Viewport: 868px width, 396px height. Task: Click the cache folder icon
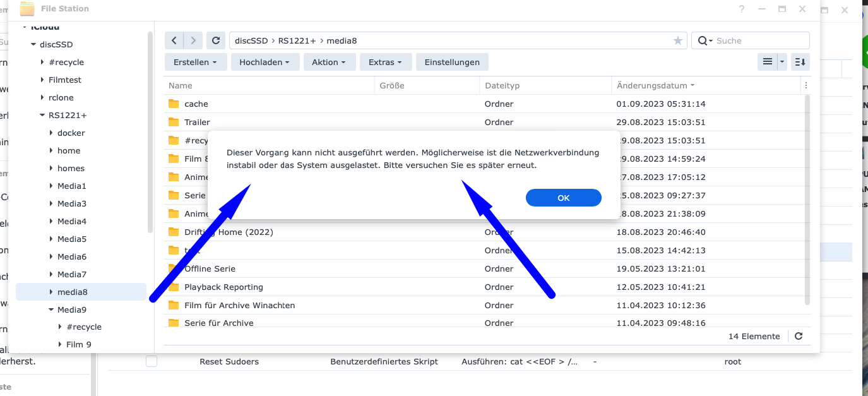pyautogui.click(x=174, y=104)
